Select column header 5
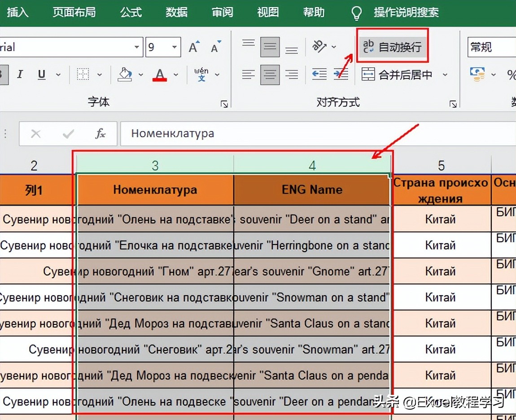Viewport: 516px width, 420px height. (441, 165)
